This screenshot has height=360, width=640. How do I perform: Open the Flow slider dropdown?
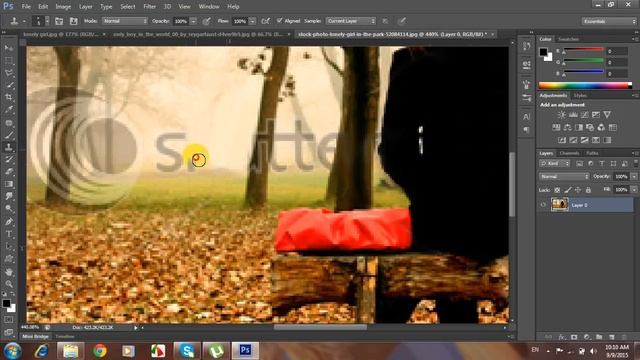tap(252, 21)
